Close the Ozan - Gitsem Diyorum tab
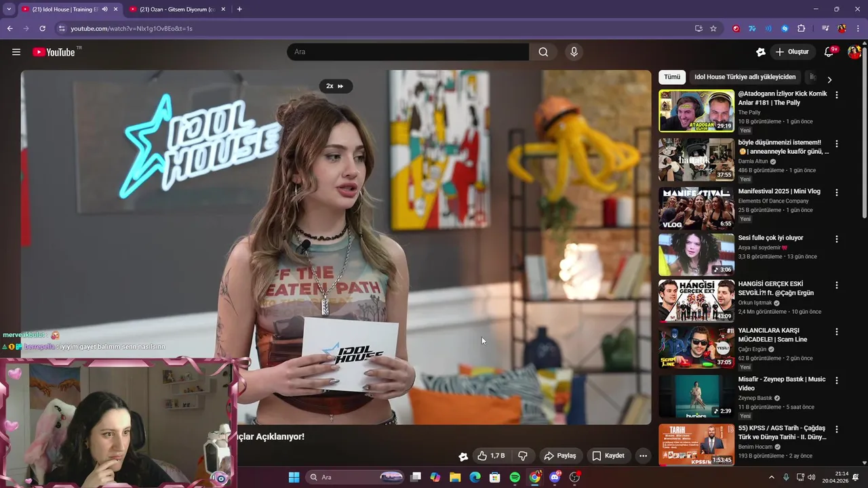 point(223,9)
